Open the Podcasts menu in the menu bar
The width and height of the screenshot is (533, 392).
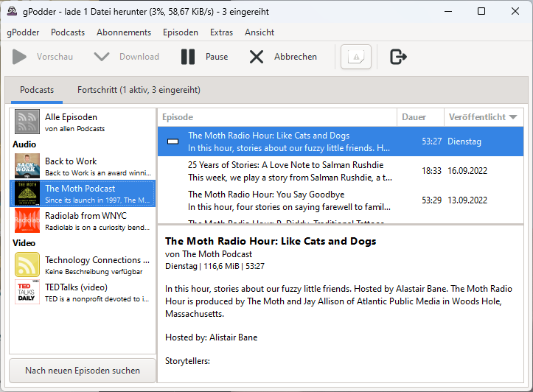pos(68,32)
